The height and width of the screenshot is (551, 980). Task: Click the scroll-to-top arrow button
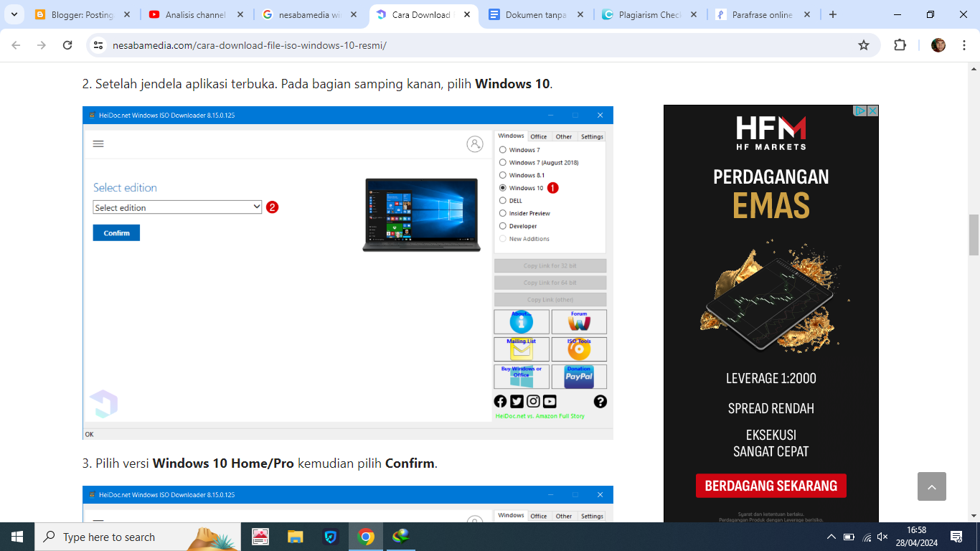pyautogui.click(x=931, y=486)
